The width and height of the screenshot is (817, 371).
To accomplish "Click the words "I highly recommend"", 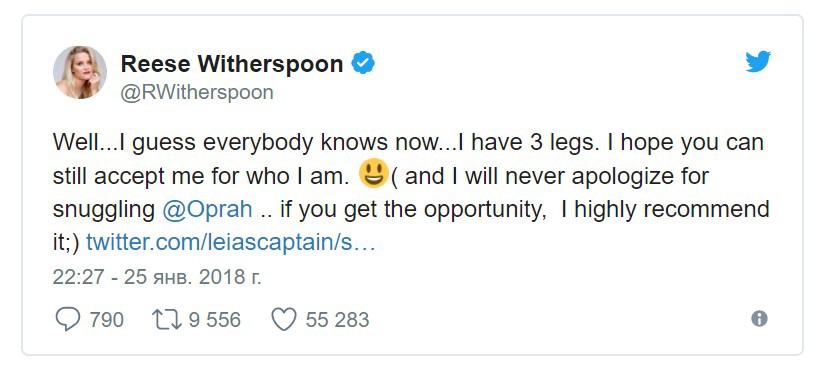I will click(x=665, y=209).
